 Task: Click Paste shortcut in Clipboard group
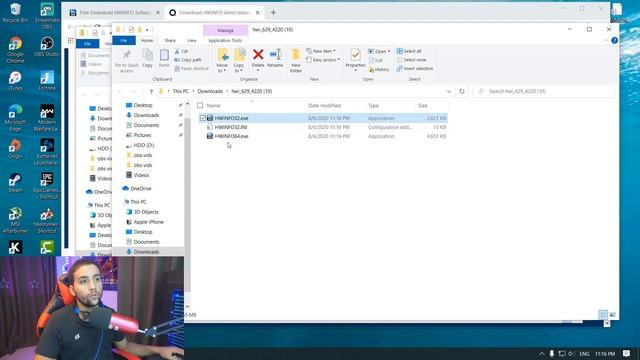coord(191,69)
